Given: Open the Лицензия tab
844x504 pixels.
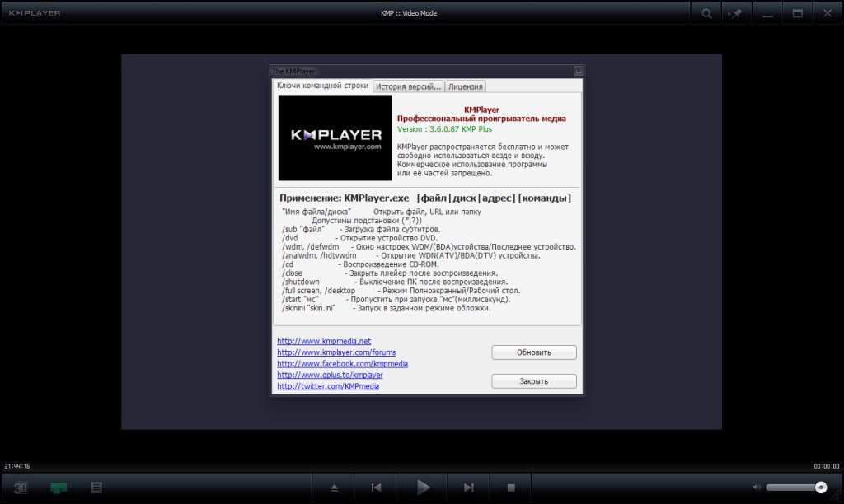Looking at the screenshot, I should click(x=466, y=86).
